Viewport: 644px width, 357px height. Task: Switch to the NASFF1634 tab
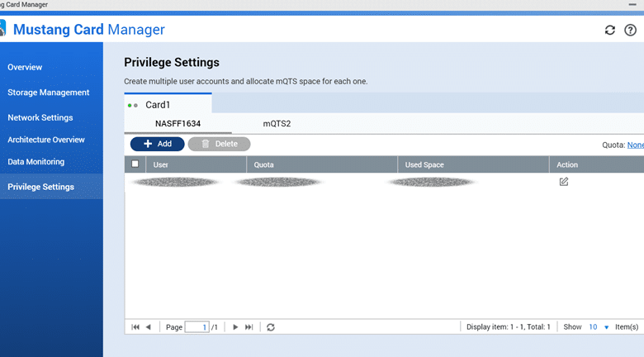pyautogui.click(x=178, y=124)
